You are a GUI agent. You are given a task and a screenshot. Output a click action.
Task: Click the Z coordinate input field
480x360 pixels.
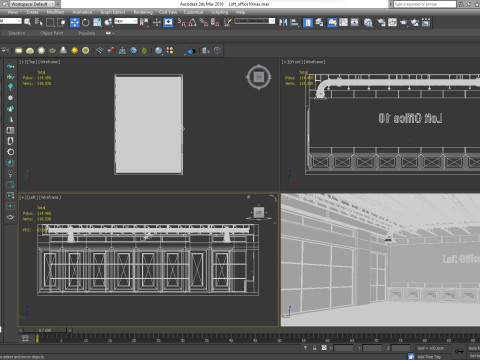[401, 348]
